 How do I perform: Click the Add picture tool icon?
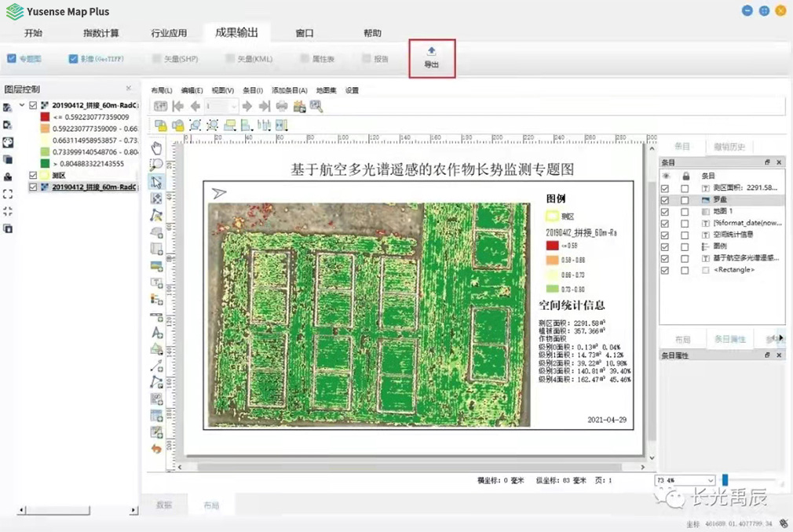(156, 266)
